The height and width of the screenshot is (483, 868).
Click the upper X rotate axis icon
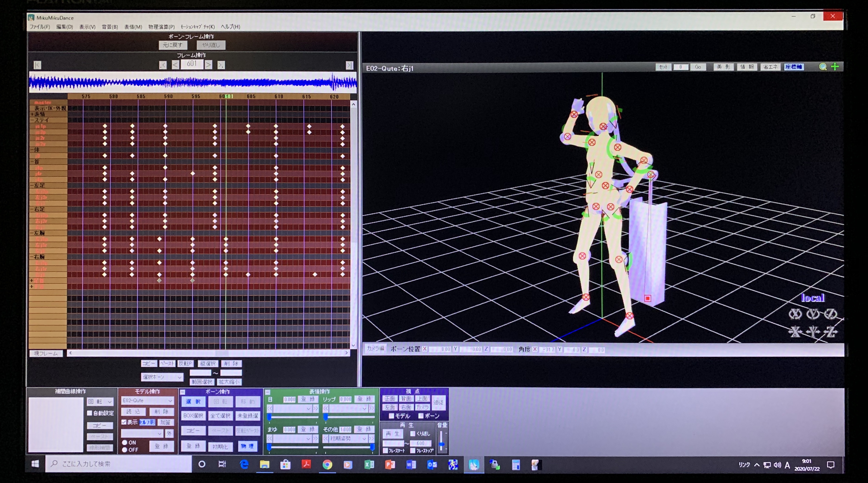coord(795,314)
